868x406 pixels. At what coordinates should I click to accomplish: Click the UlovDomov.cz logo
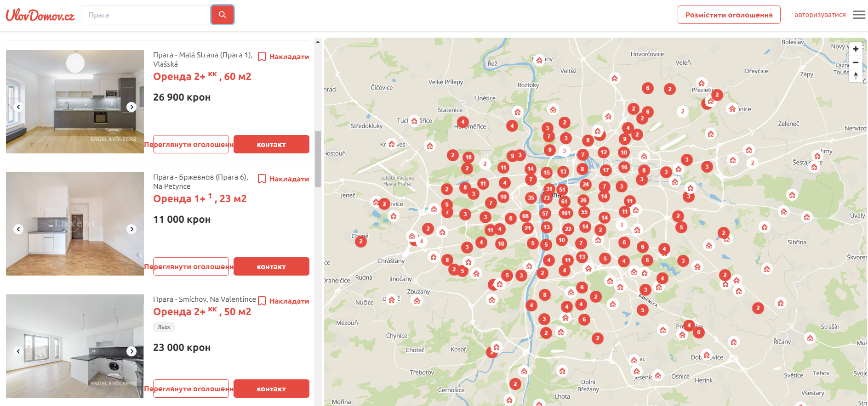[x=40, y=15]
